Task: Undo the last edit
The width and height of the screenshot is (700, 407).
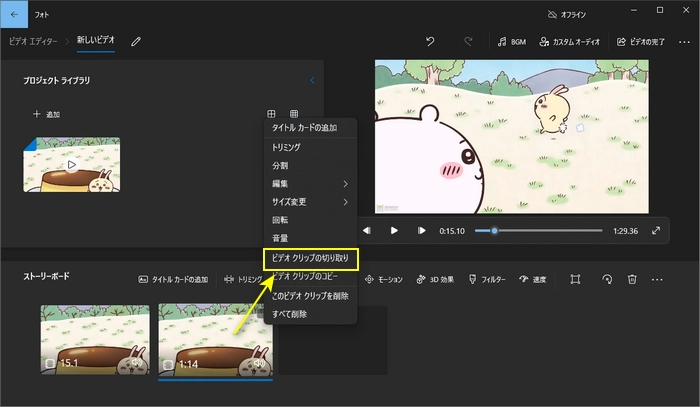Action: [430, 42]
